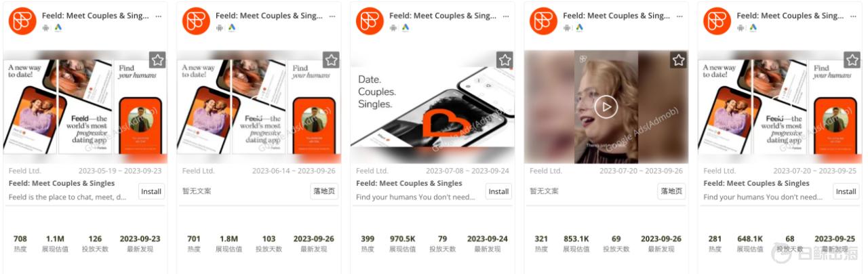Play the blonde woman video ad
This screenshot has height=274, width=868.
606,106
